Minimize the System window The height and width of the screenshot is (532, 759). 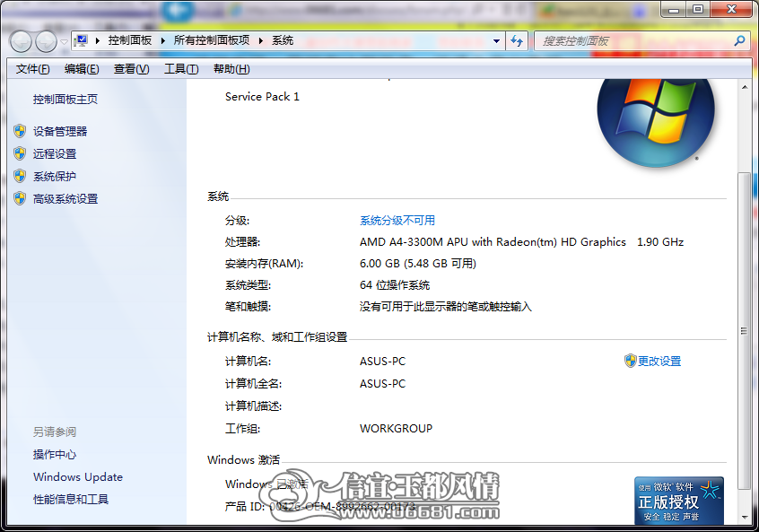pyautogui.click(x=674, y=9)
